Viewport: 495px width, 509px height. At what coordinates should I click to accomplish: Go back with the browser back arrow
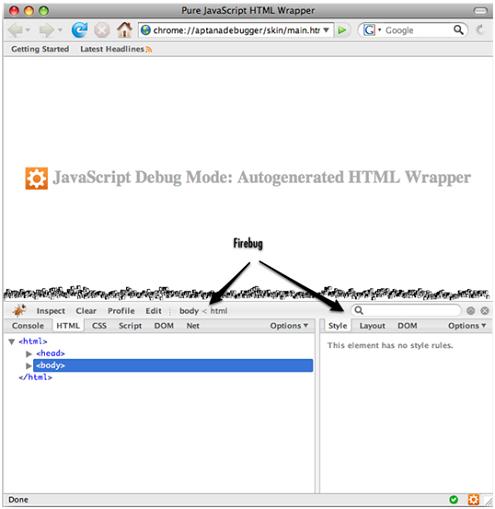point(15,30)
